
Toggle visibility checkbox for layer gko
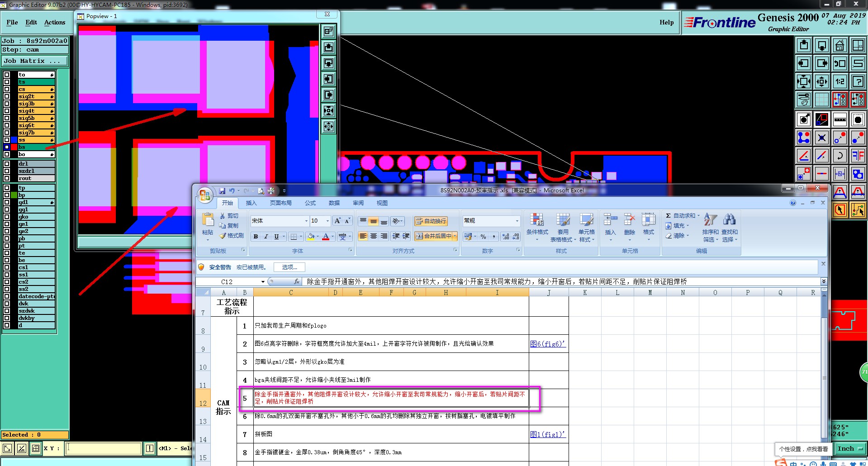tap(7, 217)
